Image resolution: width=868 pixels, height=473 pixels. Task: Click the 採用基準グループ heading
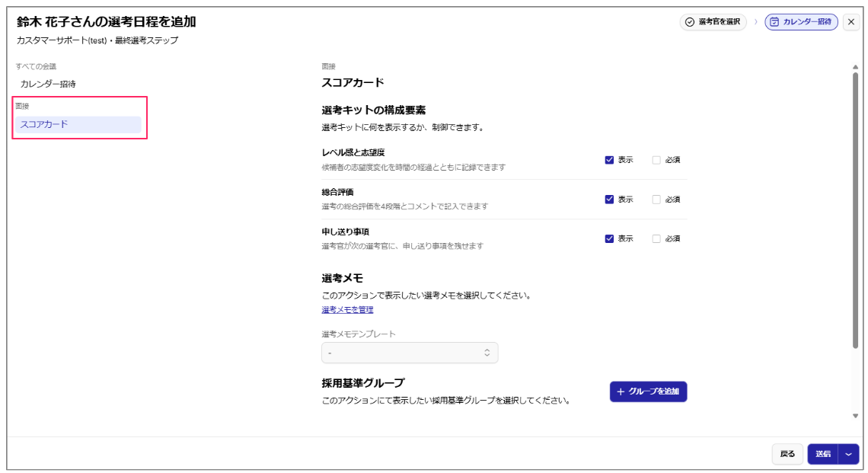362,383
